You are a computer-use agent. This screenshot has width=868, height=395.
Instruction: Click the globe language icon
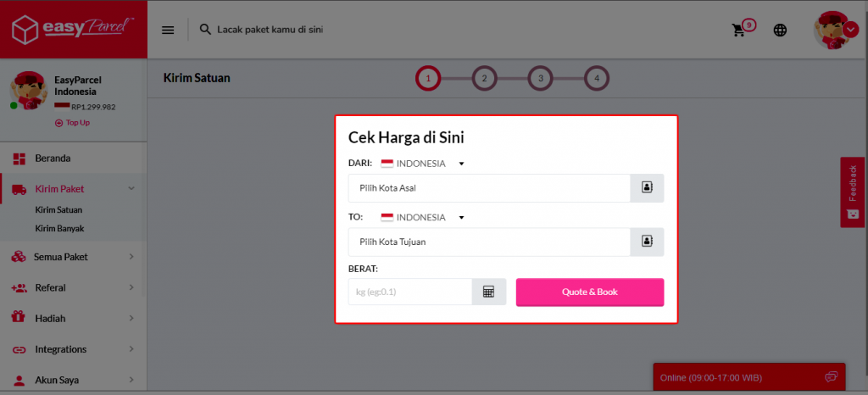point(780,30)
